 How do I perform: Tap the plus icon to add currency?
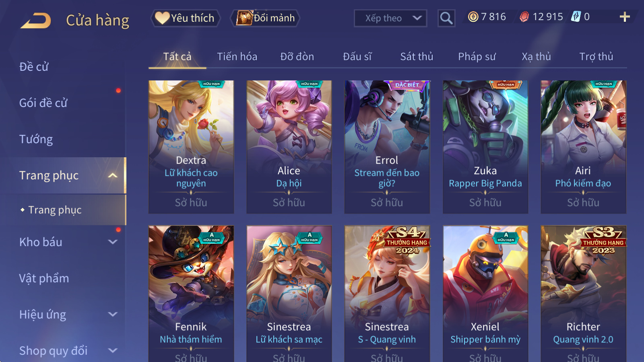625,17
